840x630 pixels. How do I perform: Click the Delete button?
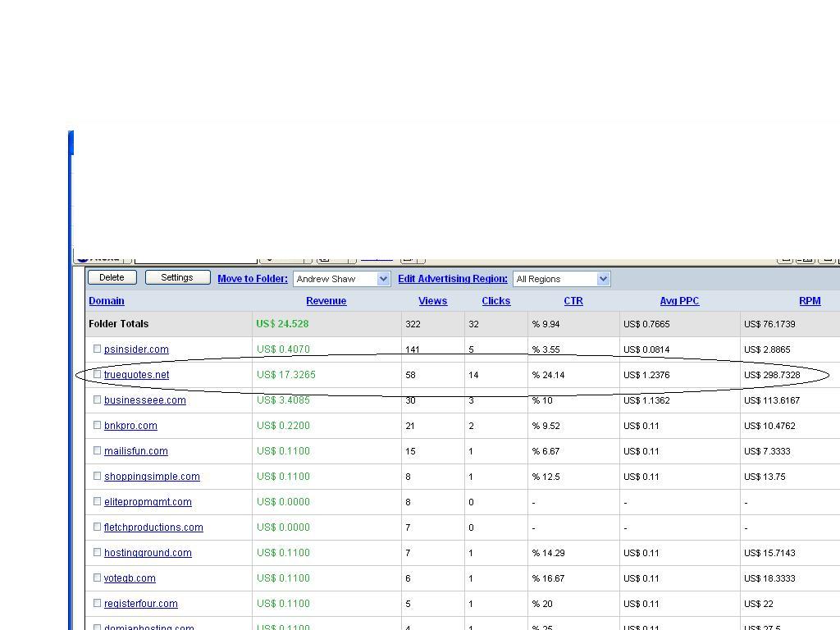point(112,277)
